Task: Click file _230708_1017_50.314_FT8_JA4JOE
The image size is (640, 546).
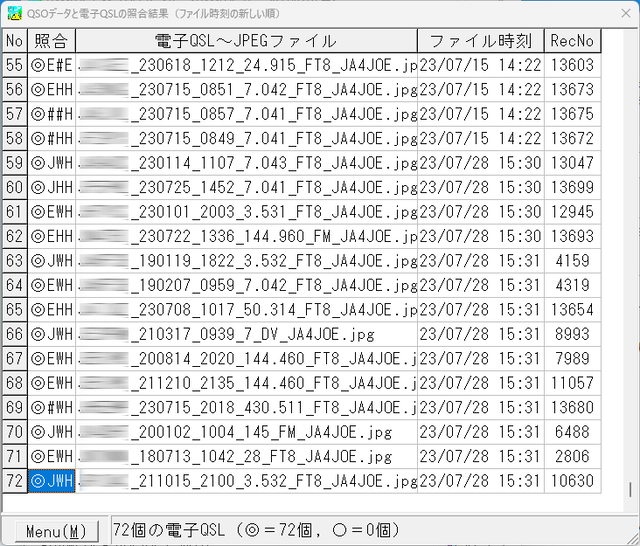Action: click(x=247, y=310)
